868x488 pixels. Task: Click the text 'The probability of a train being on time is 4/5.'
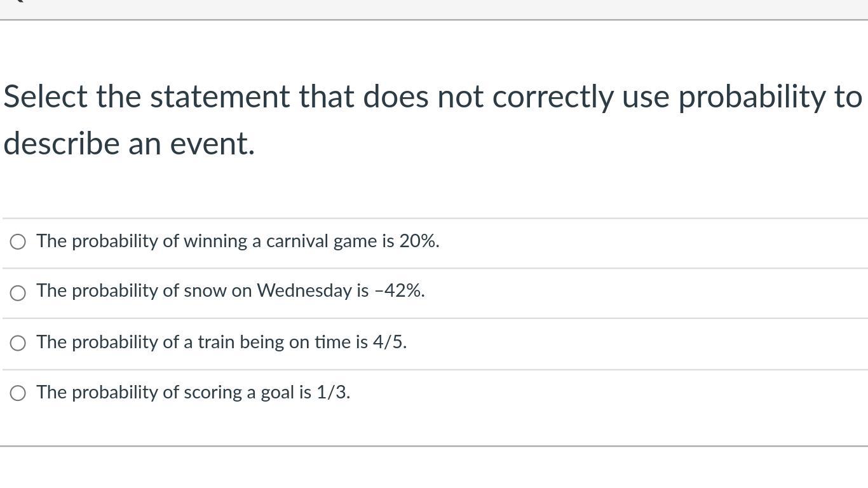coord(221,342)
